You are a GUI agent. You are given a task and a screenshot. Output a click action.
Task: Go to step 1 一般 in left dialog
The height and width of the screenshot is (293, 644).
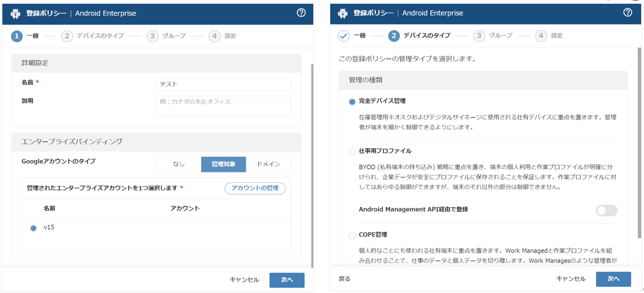pos(25,36)
